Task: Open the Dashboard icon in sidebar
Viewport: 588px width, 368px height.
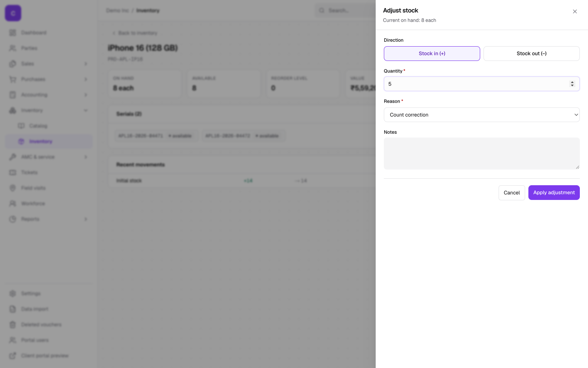Action: click(x=13, y=33)
